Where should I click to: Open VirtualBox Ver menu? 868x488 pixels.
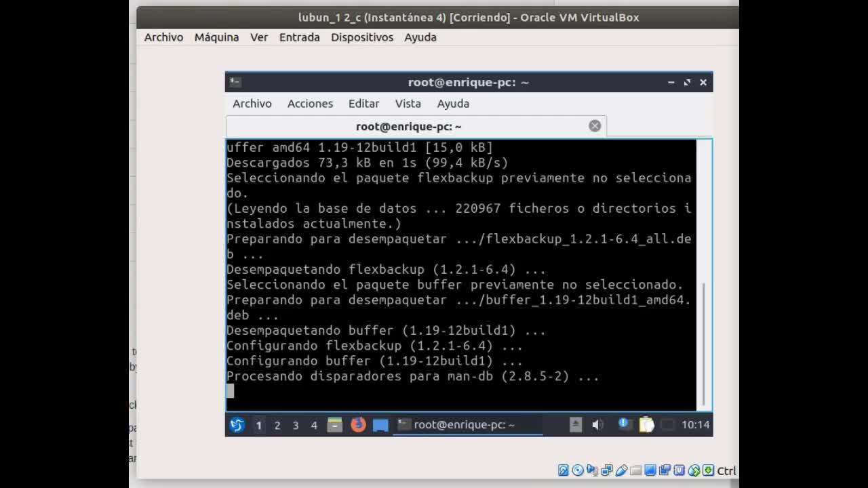tap(259, 37)
